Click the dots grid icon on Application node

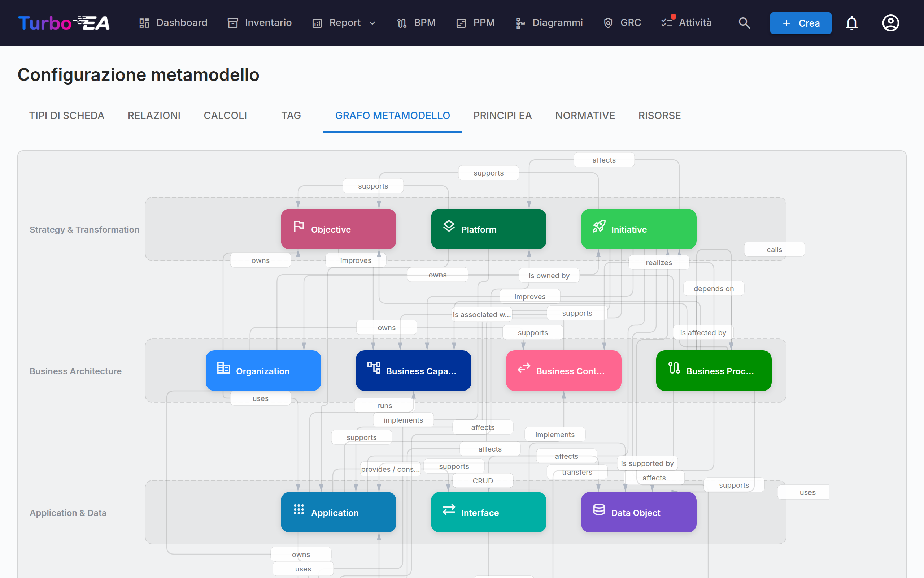[x=299, y=510]
